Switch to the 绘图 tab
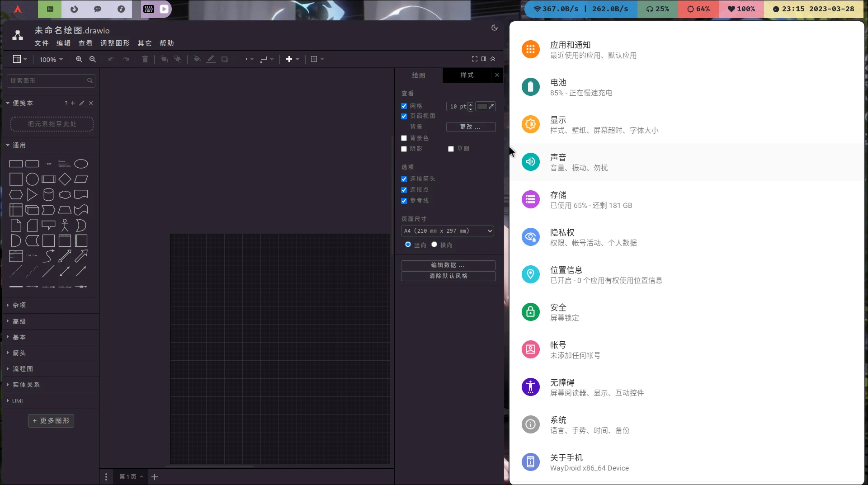Screen dimensions: 868x485 point(419,75)
